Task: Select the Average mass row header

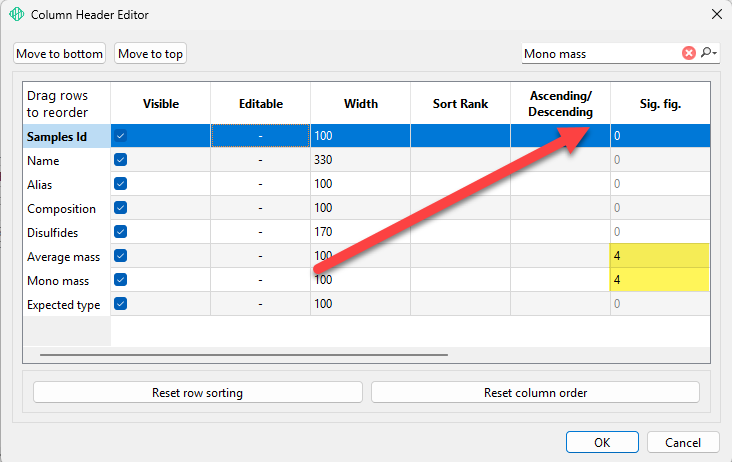Action: point(67,256)
